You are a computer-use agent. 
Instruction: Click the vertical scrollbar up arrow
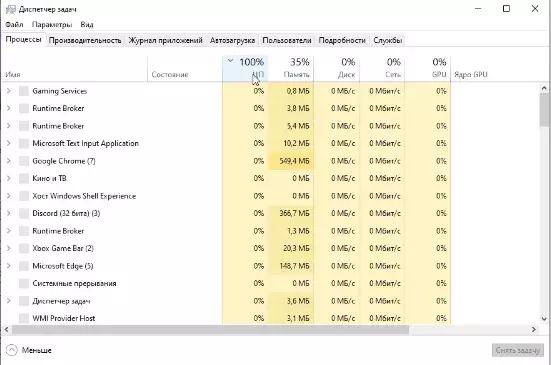pos(544,88)
